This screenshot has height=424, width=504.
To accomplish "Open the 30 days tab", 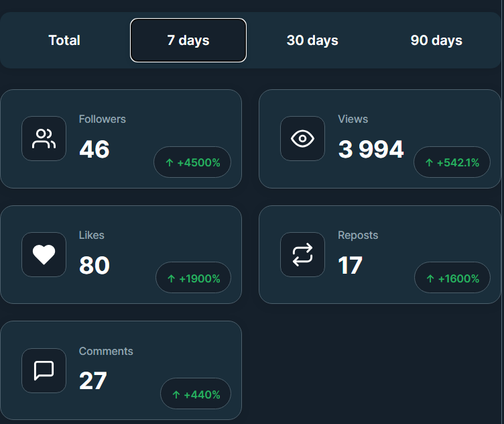I will pos(312,40).
